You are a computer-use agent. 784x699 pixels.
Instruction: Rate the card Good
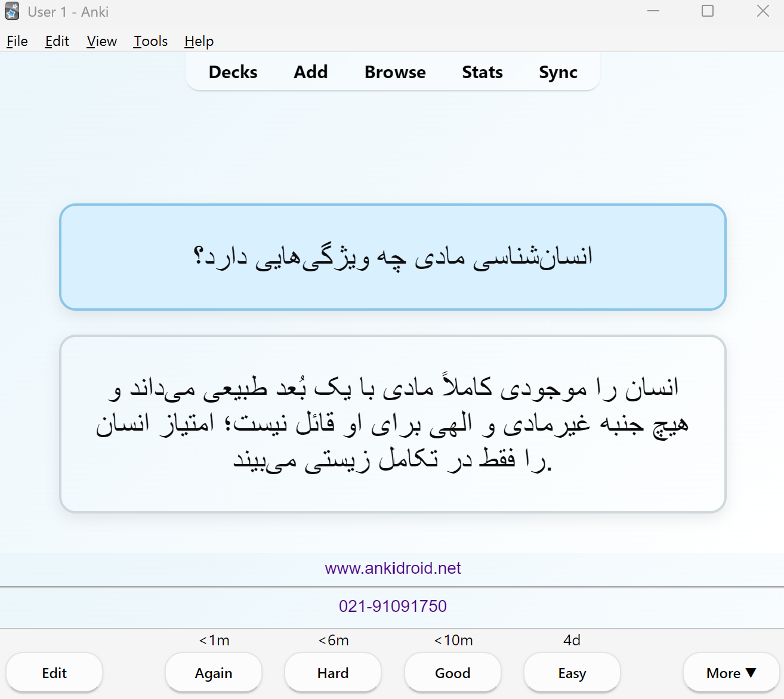(x=453, y=673)
